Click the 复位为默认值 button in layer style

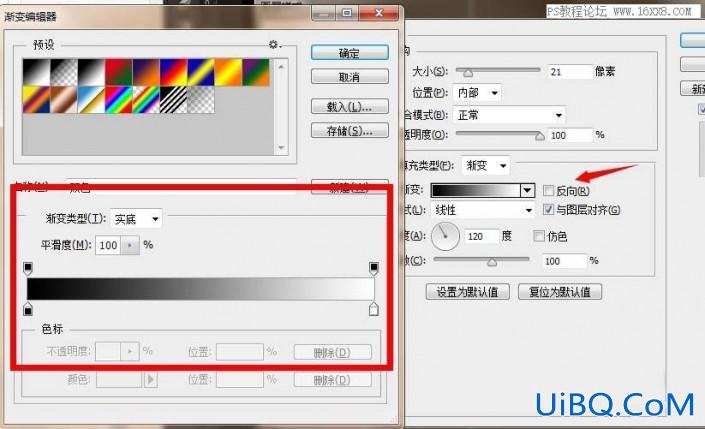(x=560, y=292)
